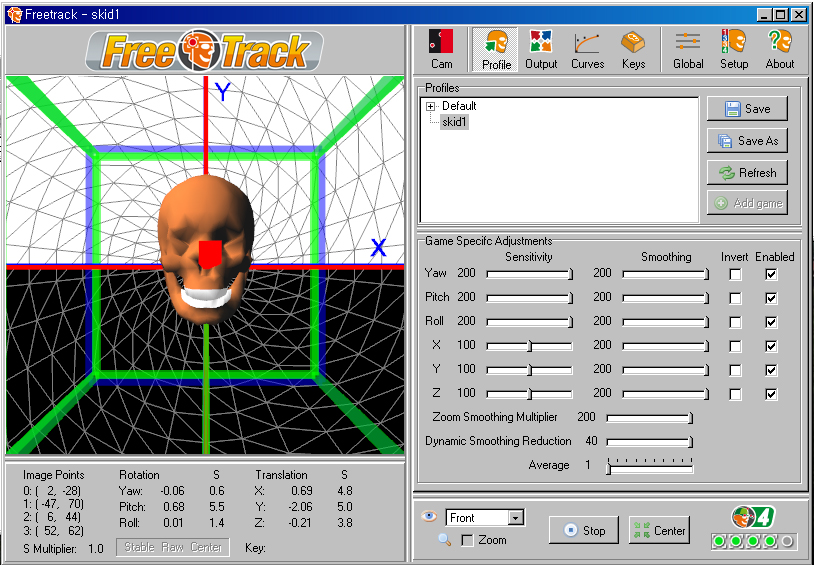Viewport: 814px width, 565px height.
Task: Open the Output settings icon
Action: tap(541, 49)
